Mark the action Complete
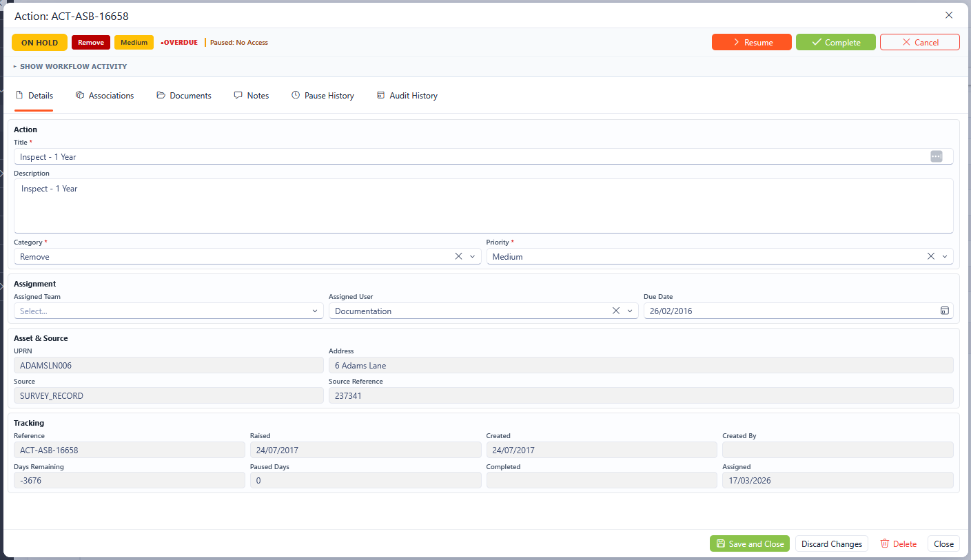971x560 pixels. 835,42
